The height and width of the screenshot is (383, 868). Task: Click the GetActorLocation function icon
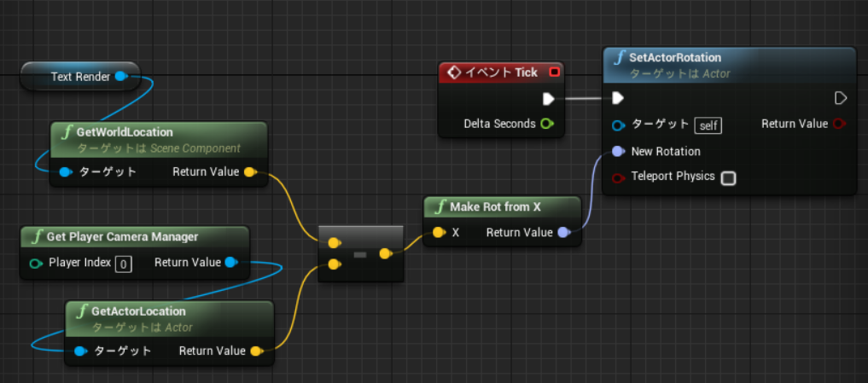[x=83, y=311]
